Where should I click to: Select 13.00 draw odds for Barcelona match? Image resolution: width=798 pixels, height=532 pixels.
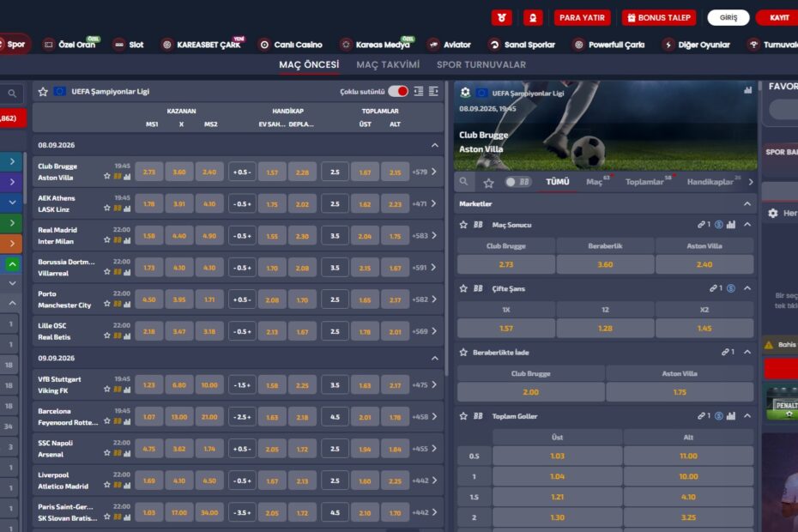coord(179,417)
